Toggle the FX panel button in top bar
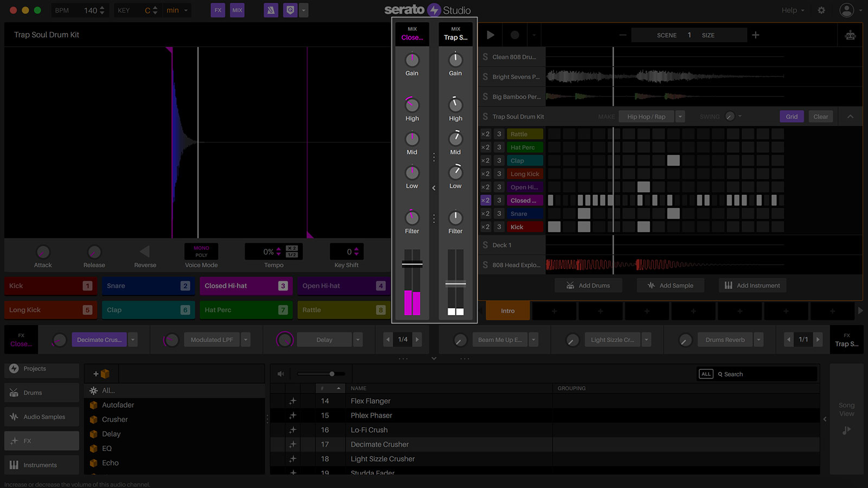The image size is (868, 488). point(218,10)
